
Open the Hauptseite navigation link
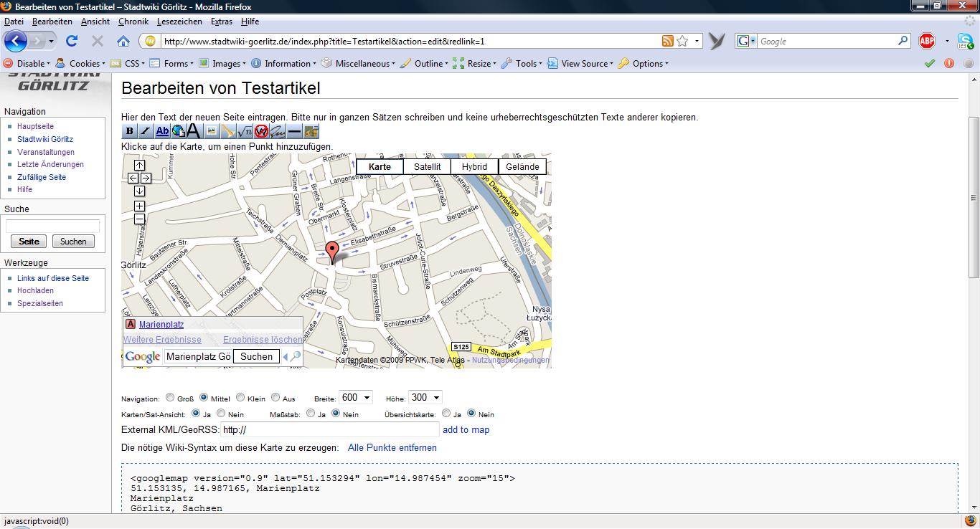coord(35,126)
